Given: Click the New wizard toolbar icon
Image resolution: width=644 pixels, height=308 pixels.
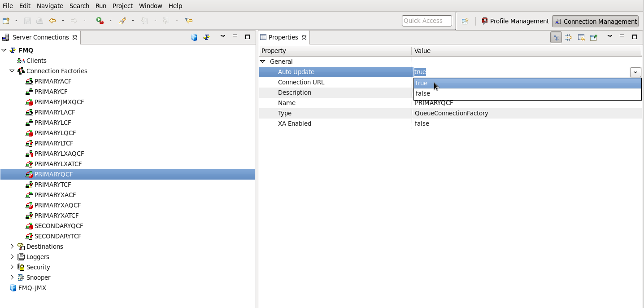Looking at the screenshot, I should click(x=6, y=21).
